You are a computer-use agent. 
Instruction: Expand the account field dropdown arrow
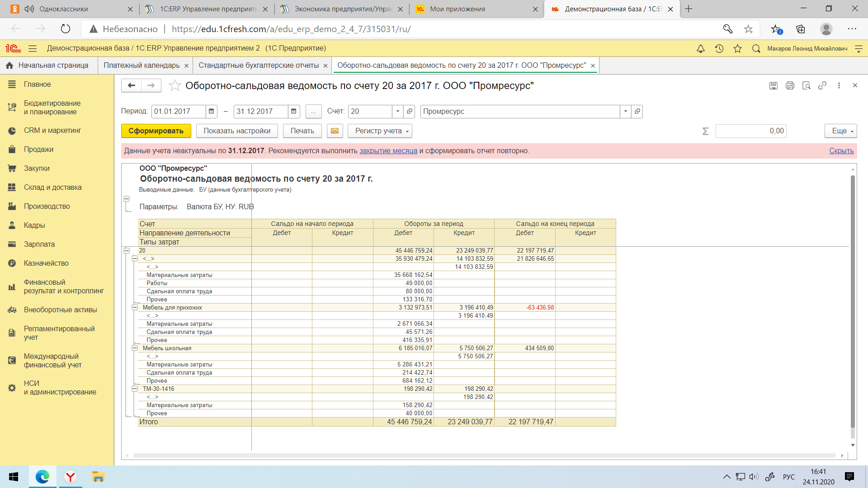pos(398,111)
